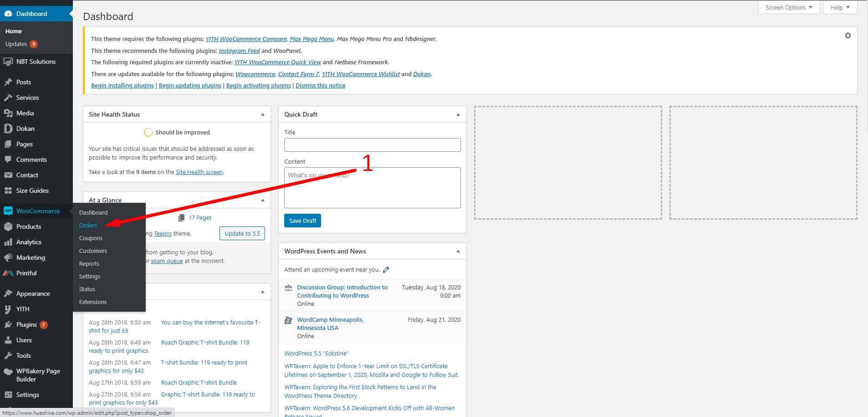Click the WooCommerce logo icon

tap(8, 211)
